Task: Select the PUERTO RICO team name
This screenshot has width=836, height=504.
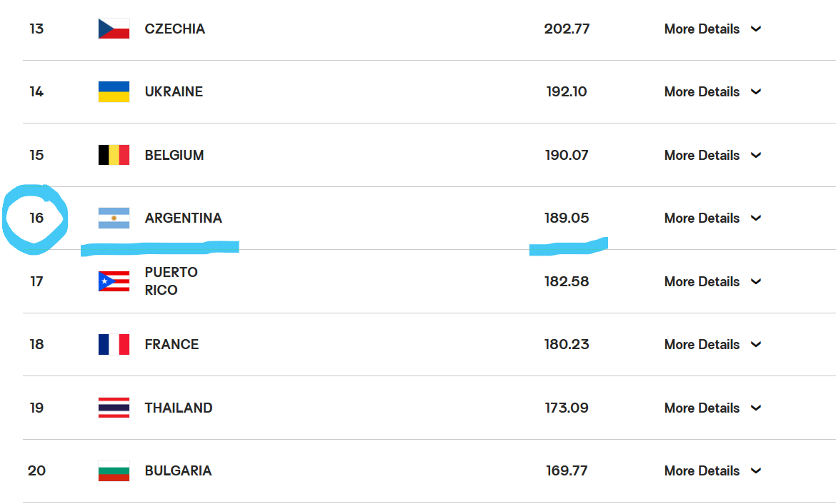Action: click(171, 281)
